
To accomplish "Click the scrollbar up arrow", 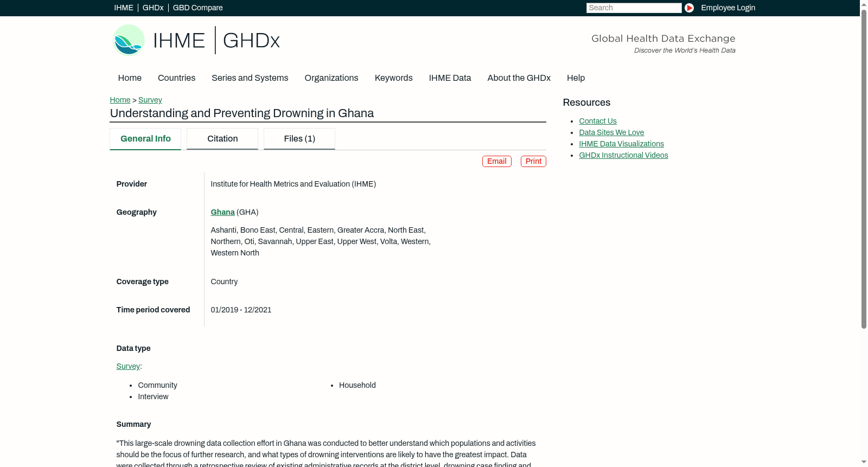I will point(864,4).
